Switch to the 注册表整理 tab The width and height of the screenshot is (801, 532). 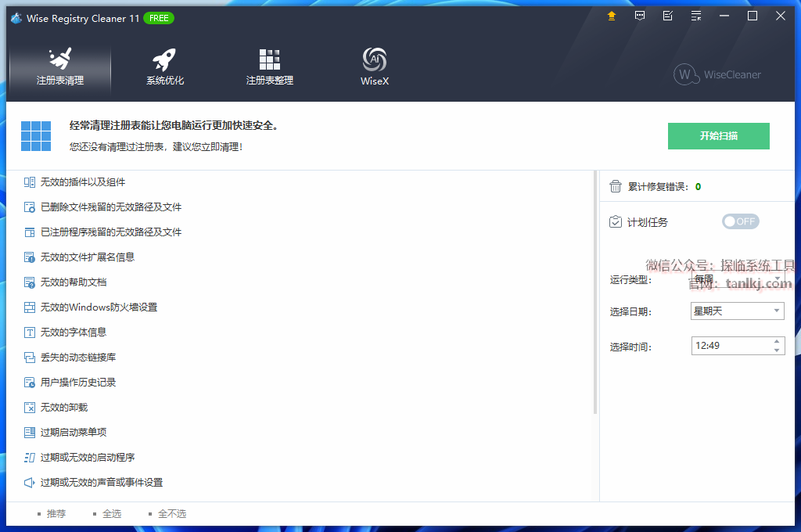[269, 67]
